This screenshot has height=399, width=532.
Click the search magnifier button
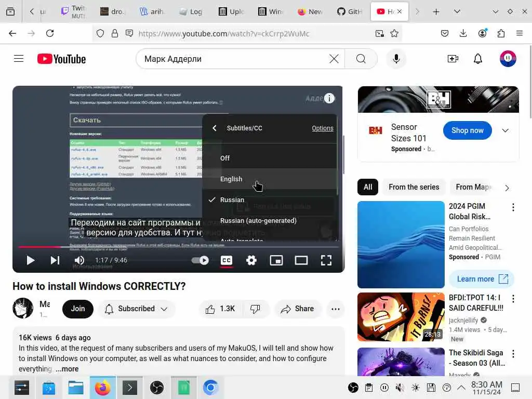pos(361,59)
